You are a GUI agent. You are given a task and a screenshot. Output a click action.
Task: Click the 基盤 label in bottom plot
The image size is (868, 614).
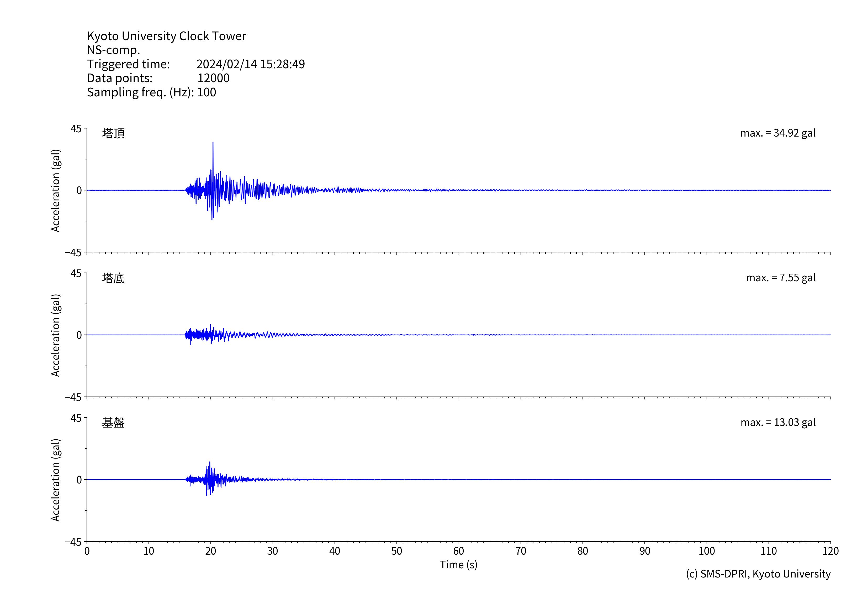pos(113,423)
